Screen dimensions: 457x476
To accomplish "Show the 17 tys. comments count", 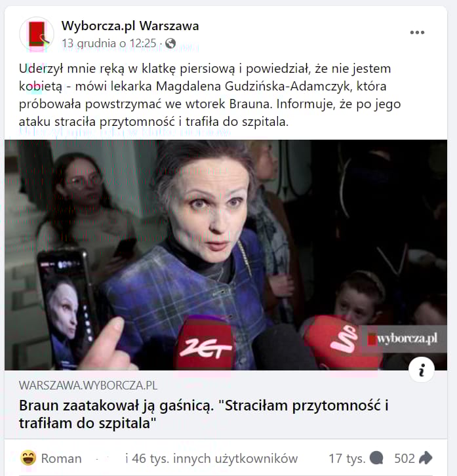I will pos(347,458).
